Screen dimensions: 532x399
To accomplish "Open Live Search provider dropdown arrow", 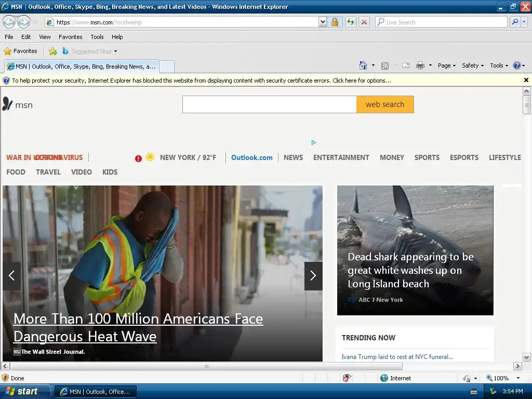I will pyautogui.click(x=524, y=22).
